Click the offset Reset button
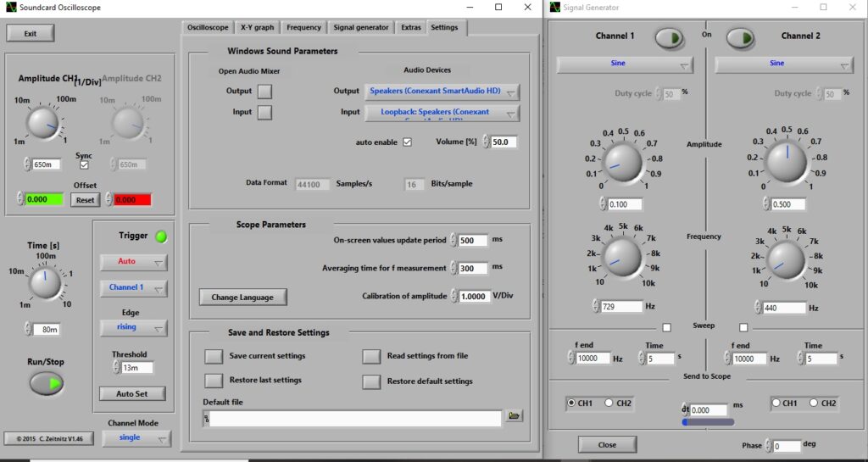 click(86, 200)
